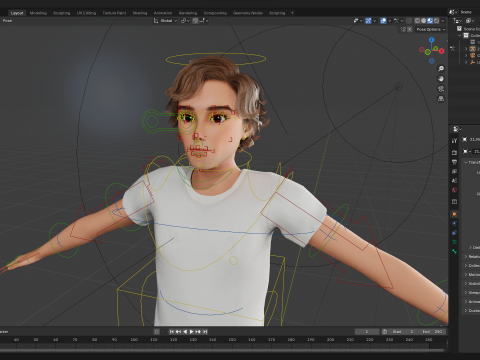Jump to the first frame of the timeline
Screen dimensions: 480x360
point(172,332)
